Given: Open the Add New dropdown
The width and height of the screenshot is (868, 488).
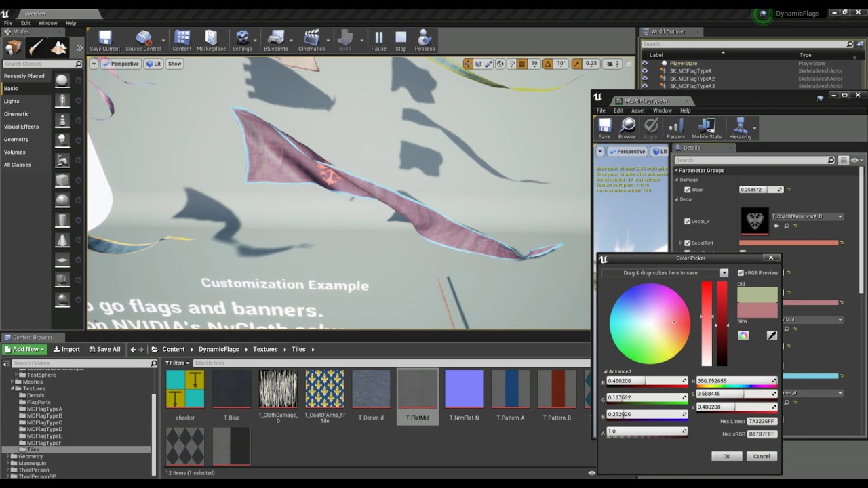Looking at the screenshot, I should coord(24,350).
